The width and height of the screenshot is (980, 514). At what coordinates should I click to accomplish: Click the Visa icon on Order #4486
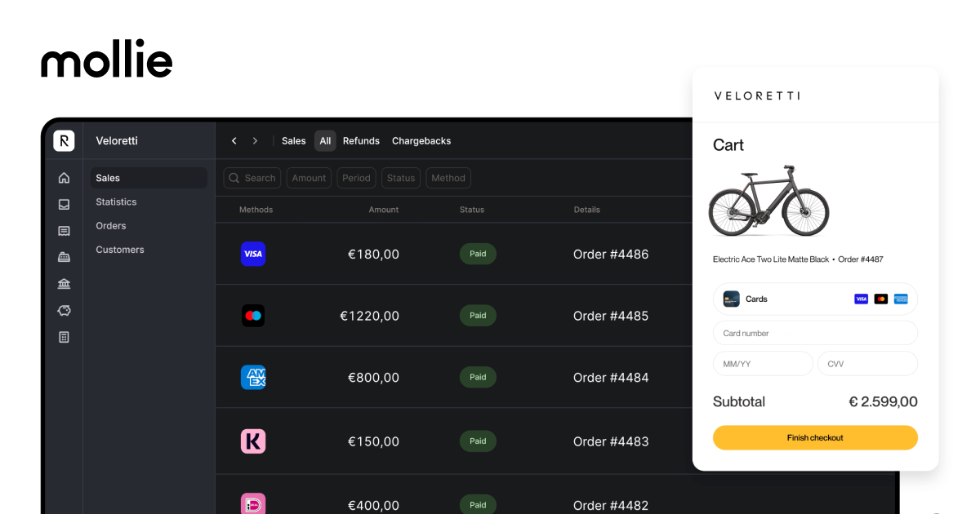pos(253,254)
